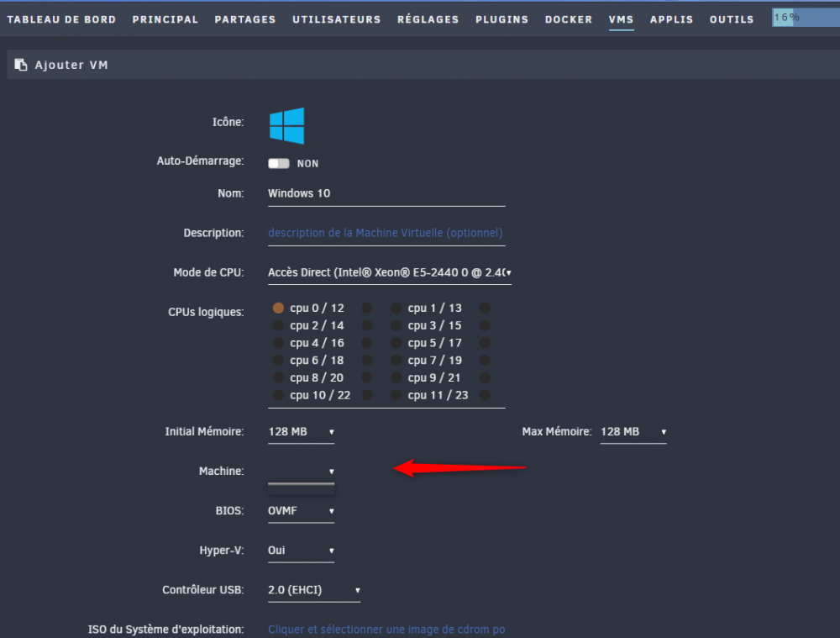Click the Ajouter VM section title
The width and height of the screenshot is (840, 638).
71,65
